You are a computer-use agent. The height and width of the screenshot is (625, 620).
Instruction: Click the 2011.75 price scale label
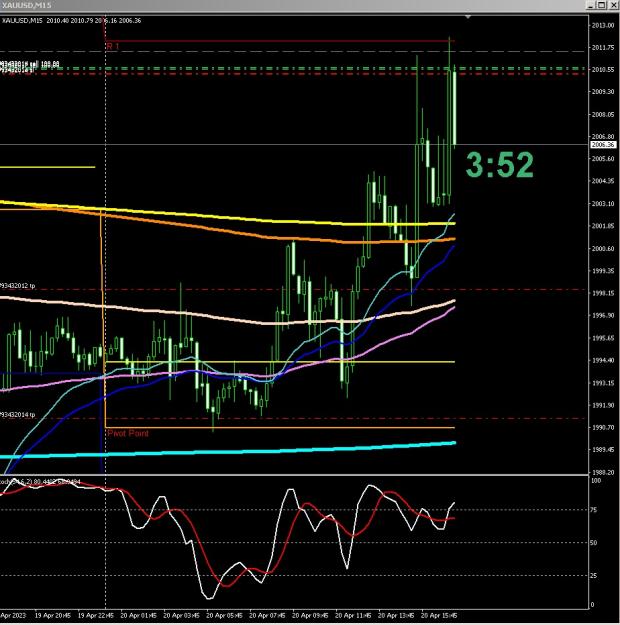click(603, 47)
